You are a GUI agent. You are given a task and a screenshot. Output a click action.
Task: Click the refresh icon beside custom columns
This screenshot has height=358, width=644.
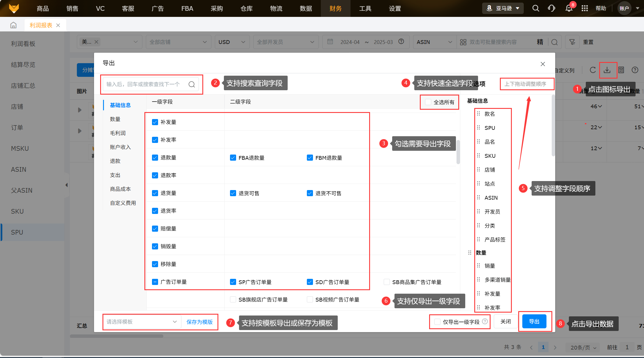pyautogui.click(x=592, y=70)
